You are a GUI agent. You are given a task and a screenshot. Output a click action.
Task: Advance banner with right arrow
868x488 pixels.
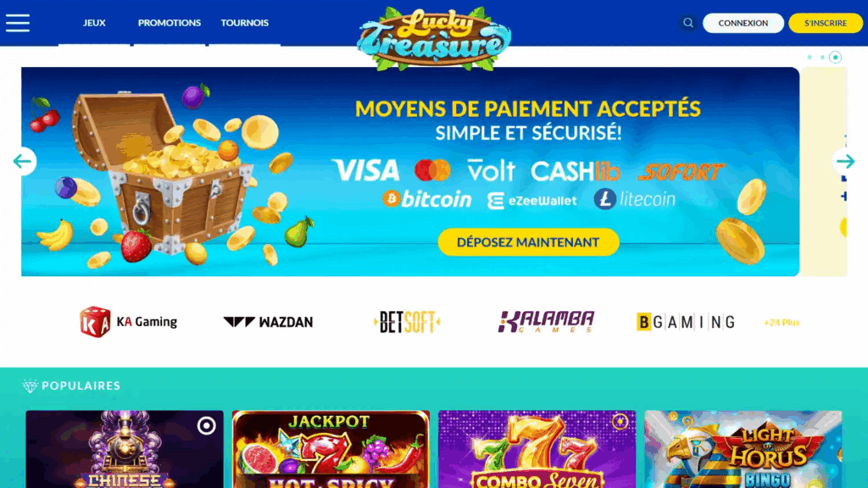click(x=845, y=162)
